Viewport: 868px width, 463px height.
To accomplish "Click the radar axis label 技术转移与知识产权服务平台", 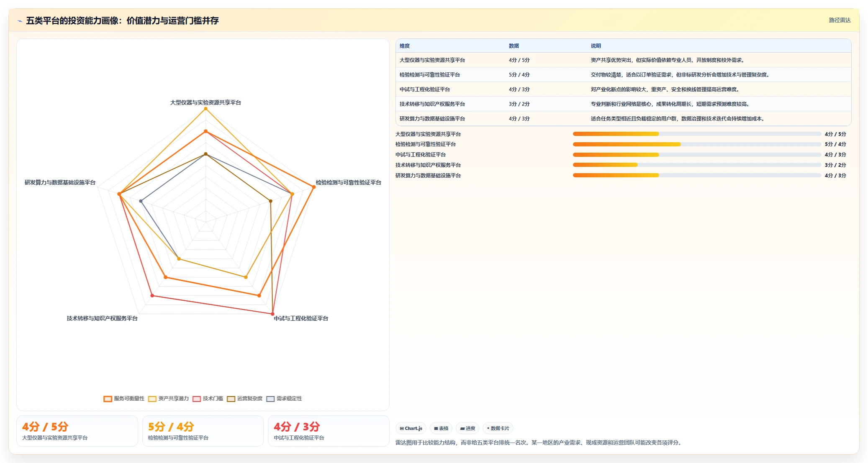I will coord(102,318).
